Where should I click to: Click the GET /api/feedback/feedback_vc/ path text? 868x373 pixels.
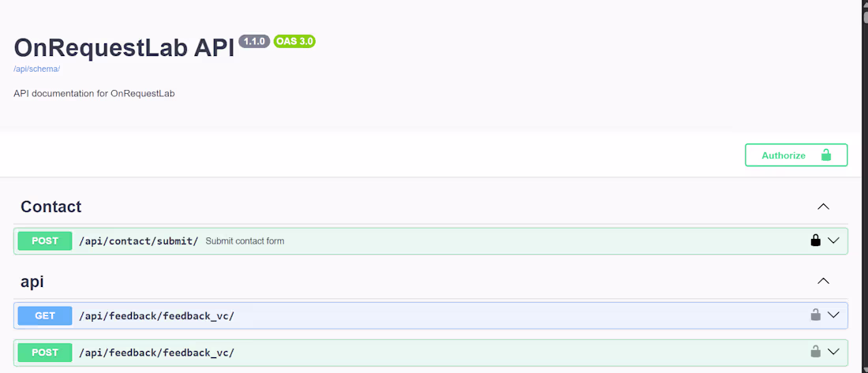click(x=157, y=315)
